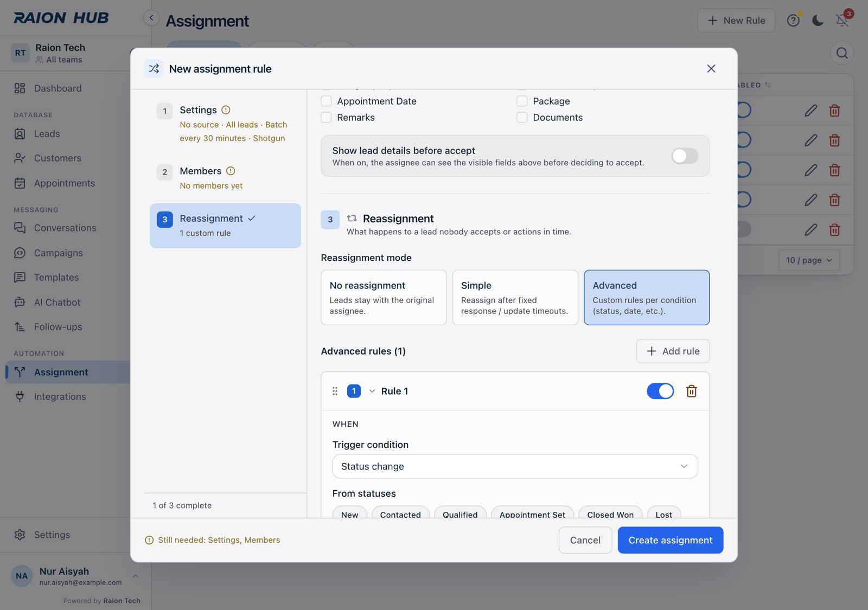Check the Package checkbox
This screenshot has height=610, width=868.
coord(522,101)
